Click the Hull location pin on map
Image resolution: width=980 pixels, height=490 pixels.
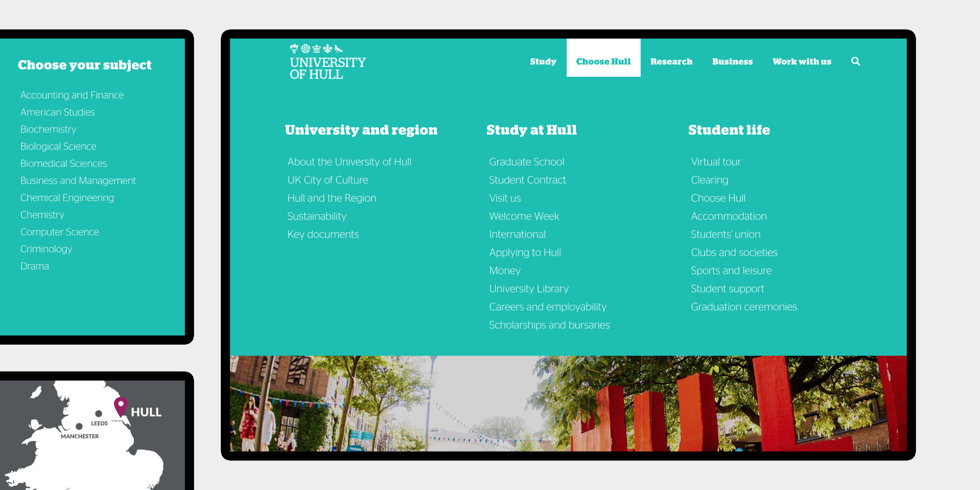point(120,406)
